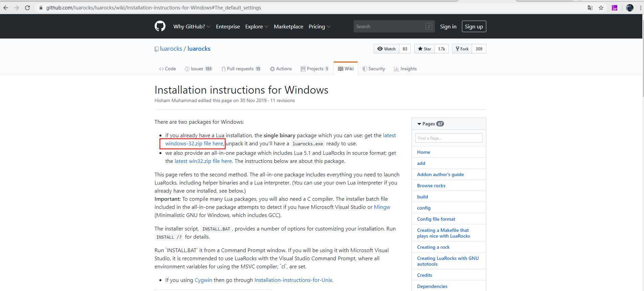Click the Watch button

[386, 49]
